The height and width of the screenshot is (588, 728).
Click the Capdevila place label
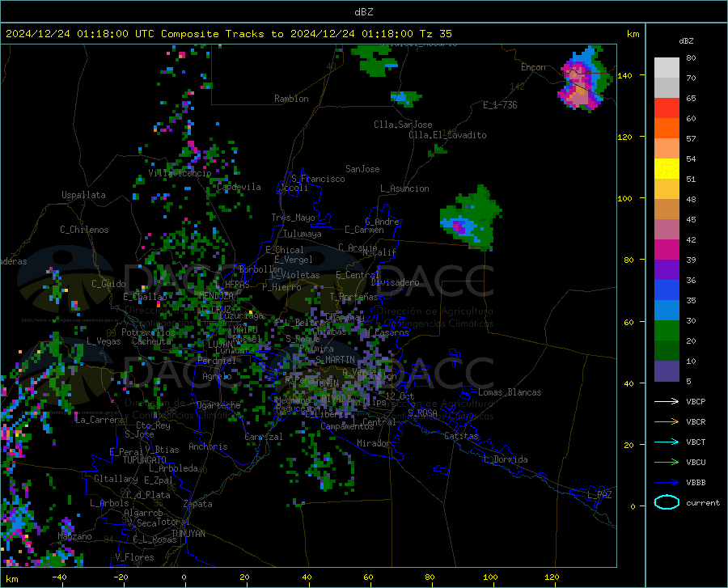click(239, 187)
